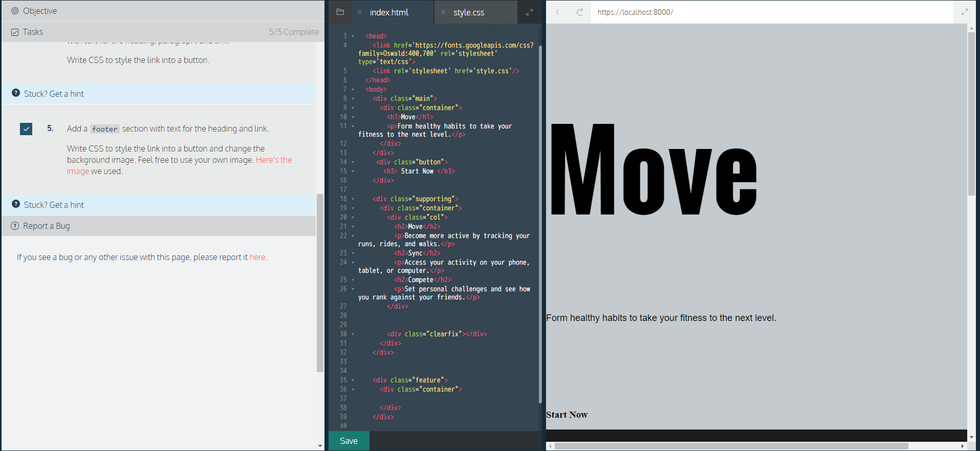The width and height of the screenshot is (980, 451).
Task: Expand the browser preview to fullscreen
Action: [965, 12]
